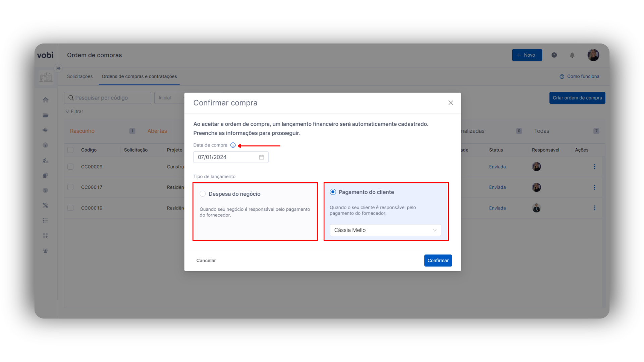
Task: Click the info icon beside Data de compra
Action: pyautogui.click(x=233, y=145)
